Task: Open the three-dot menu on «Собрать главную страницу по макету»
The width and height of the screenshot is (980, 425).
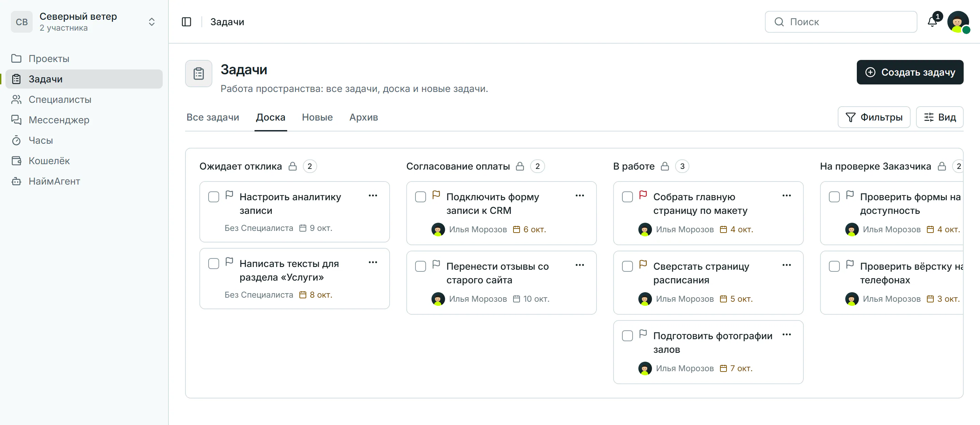Action: click(x=786, y=196)
